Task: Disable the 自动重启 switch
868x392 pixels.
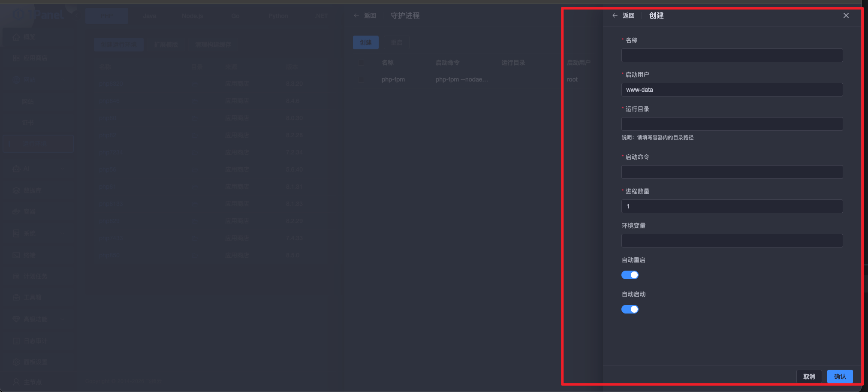Action: tap(630, 275)
